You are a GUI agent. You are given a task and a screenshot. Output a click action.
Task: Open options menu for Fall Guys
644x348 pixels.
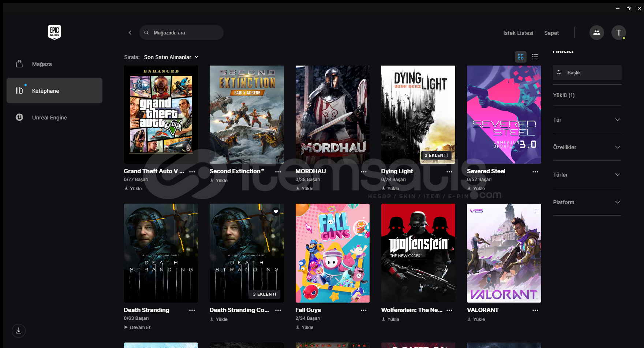(x=364, y=310)
